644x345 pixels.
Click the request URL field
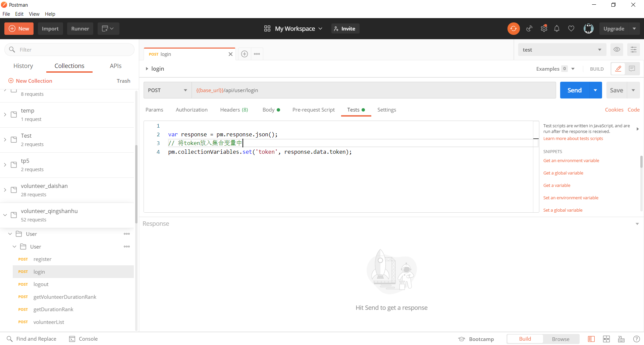374,90
